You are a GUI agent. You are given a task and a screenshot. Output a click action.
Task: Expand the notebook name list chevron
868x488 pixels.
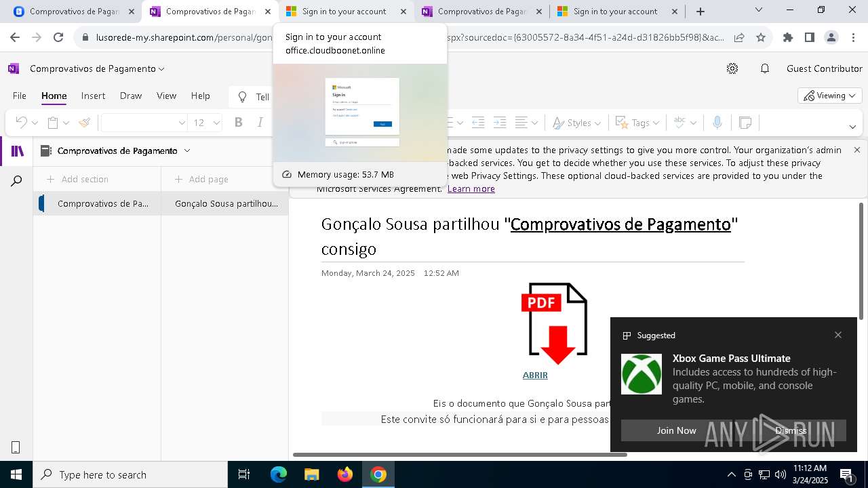(187, 150)
